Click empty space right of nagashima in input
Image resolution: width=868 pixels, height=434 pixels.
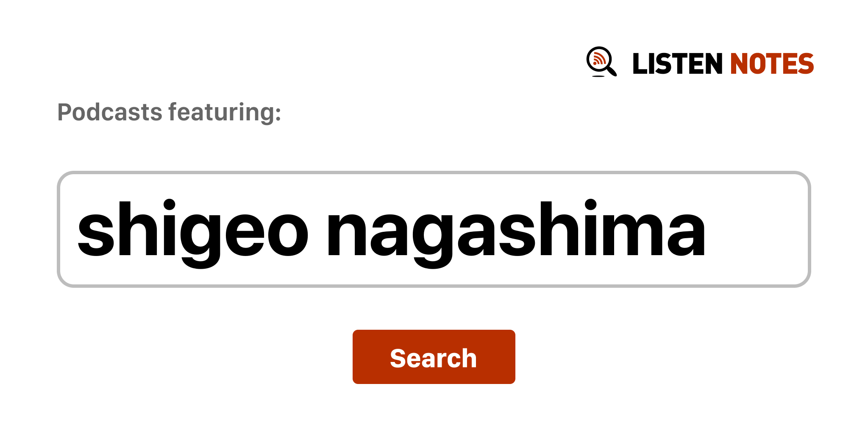pyautogui.click(x=757, y=229)
